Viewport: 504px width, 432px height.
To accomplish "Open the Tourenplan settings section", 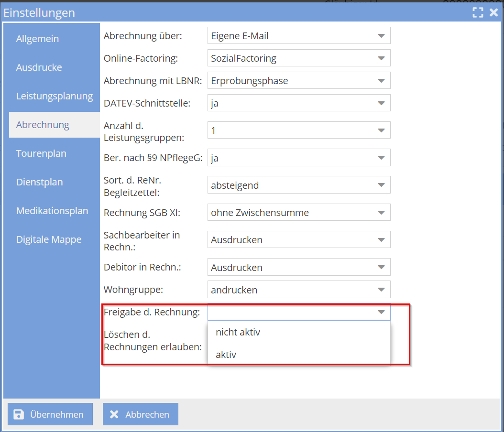I will (x=41, y=153).
